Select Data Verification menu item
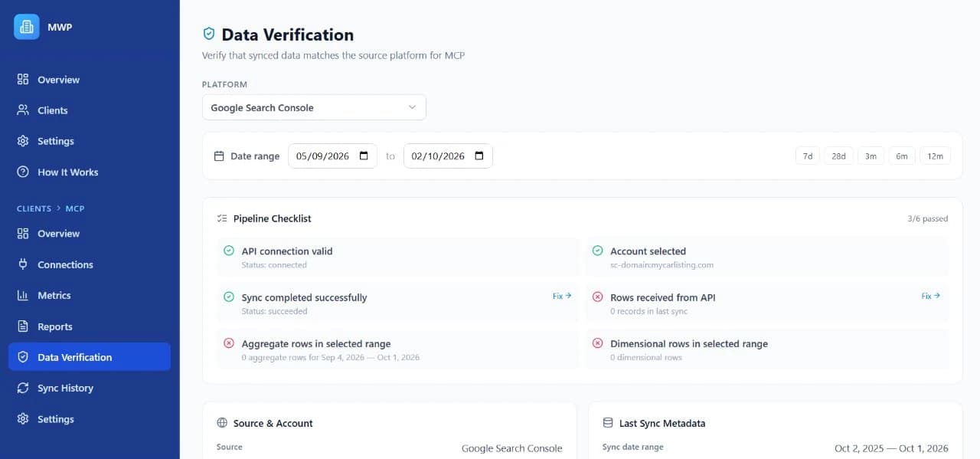Image resolution: width=980 pixels, height=459 pixels. pos(90,357)
